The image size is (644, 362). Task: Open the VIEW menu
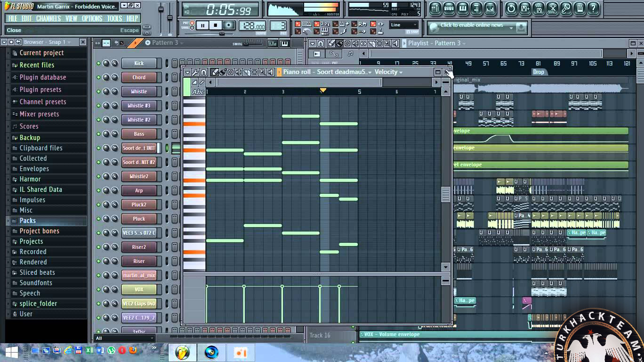coord(72,18)
